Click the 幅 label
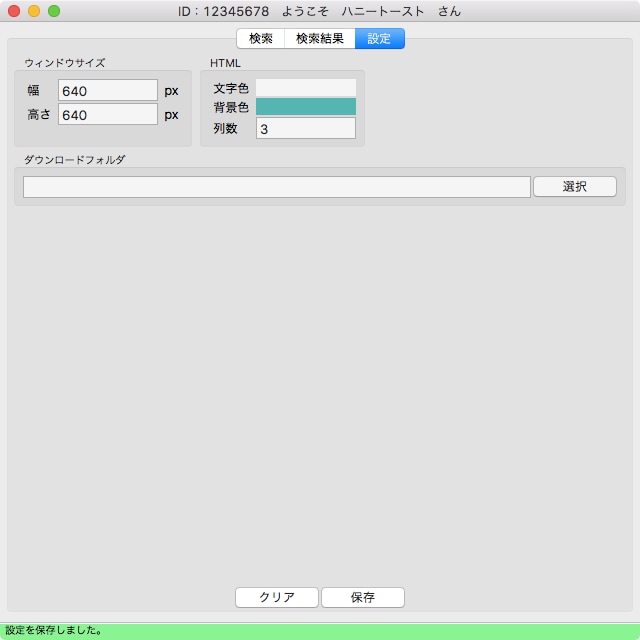Screen dimensions: 640x640 (x=33, y=90)
